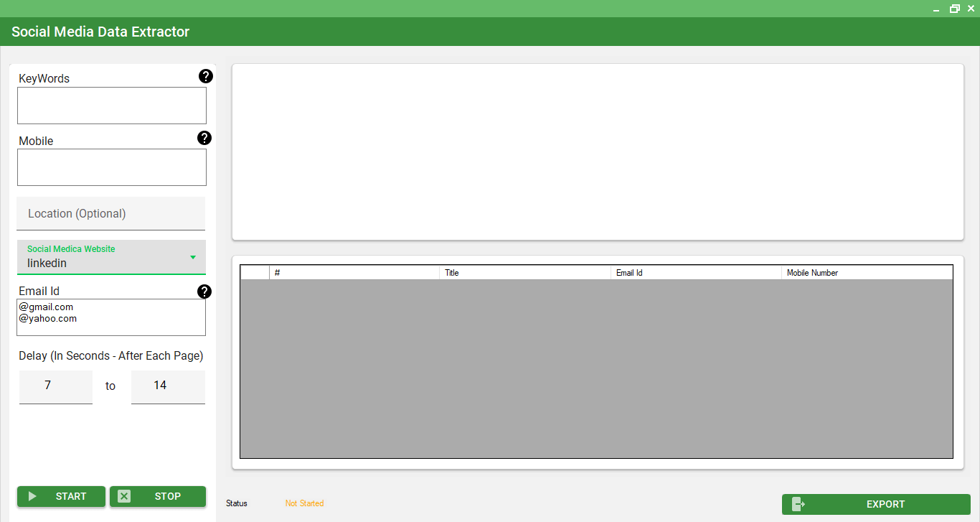Focus the Mobile input box
980x522 pixels.
pyautogui.click(x=111, y=167)
